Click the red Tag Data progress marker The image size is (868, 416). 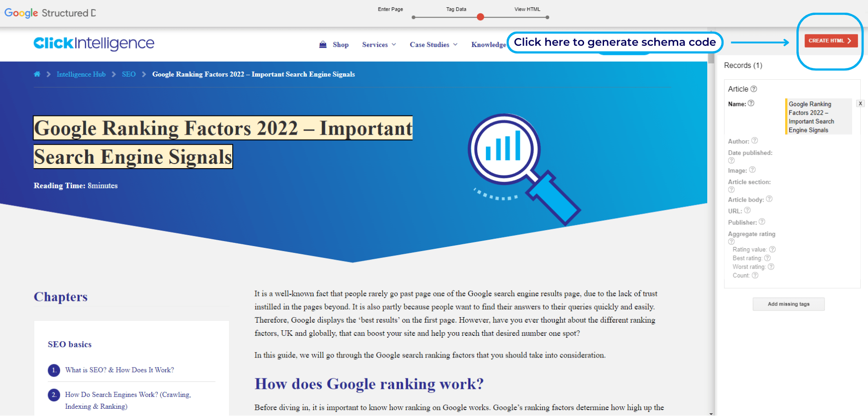pos(480,17)
